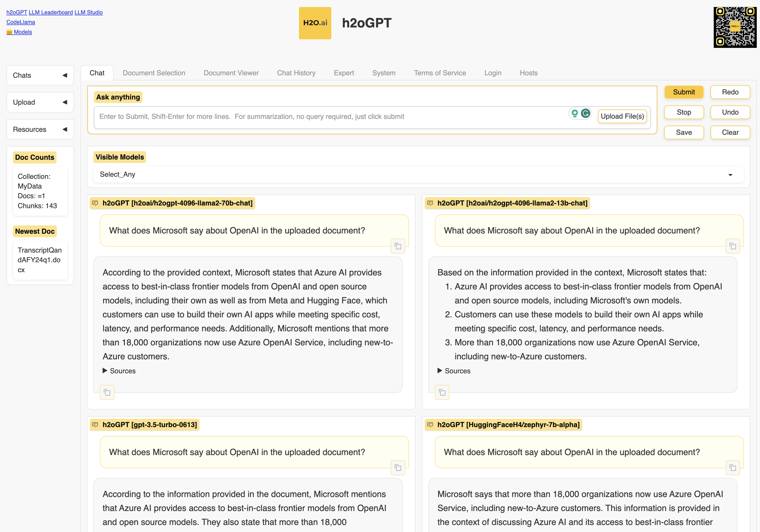Viewport: 760px width, 532px height.
Task: Go to the Chat History tab
Action: pyautogui.click(x=296, y=73)
